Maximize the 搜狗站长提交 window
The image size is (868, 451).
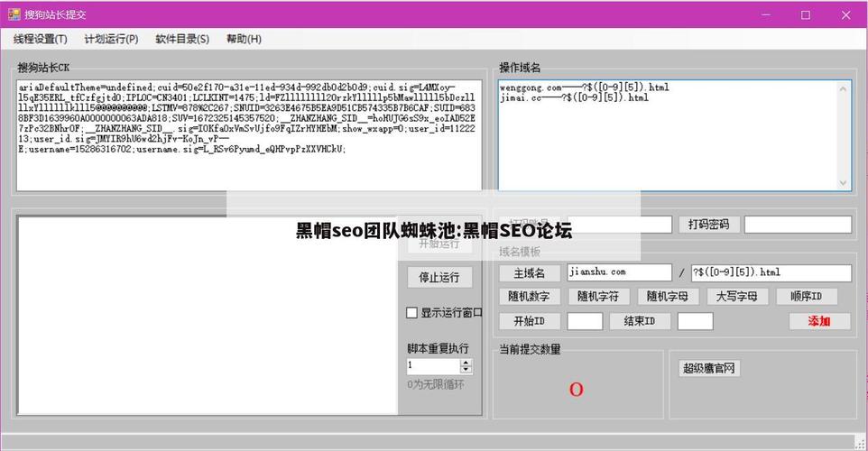(x=806, y=15)
